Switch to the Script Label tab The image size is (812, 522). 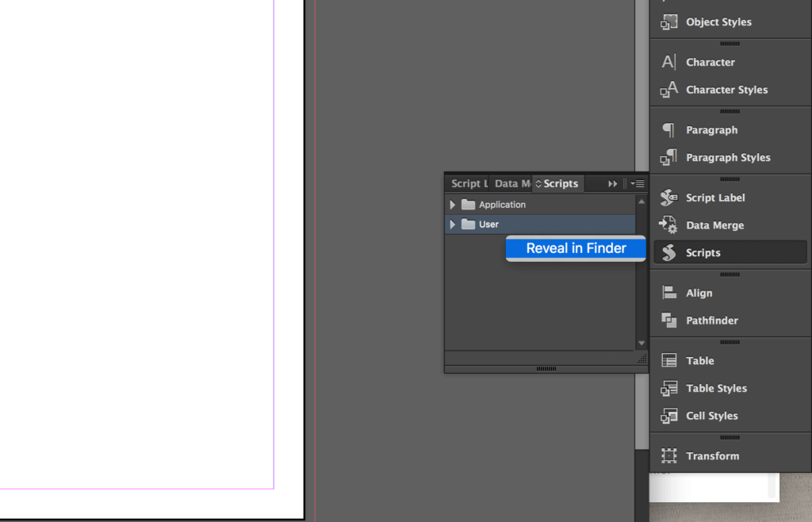[467, 183]
